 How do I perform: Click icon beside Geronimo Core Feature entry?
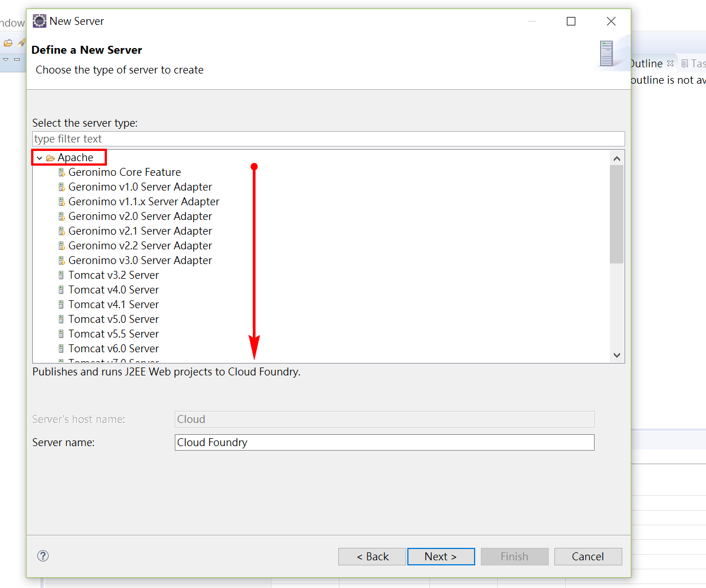click(61, 172)
